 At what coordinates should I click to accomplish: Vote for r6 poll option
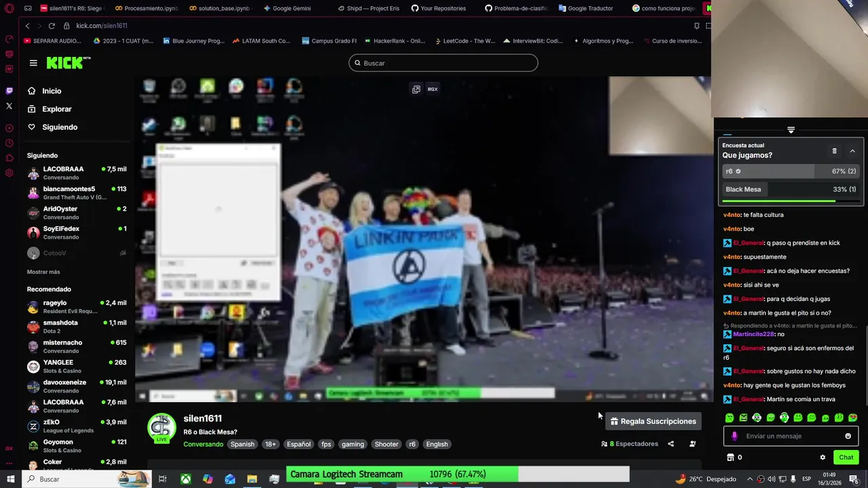[791, 171]
